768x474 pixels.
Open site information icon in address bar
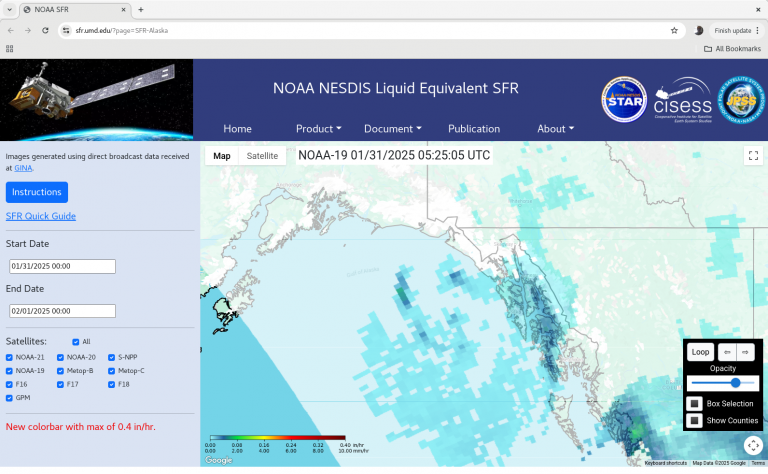[66, 30]
